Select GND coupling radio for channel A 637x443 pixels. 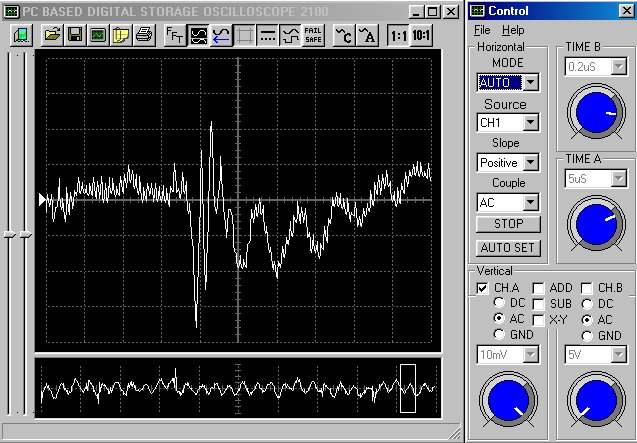500,335
